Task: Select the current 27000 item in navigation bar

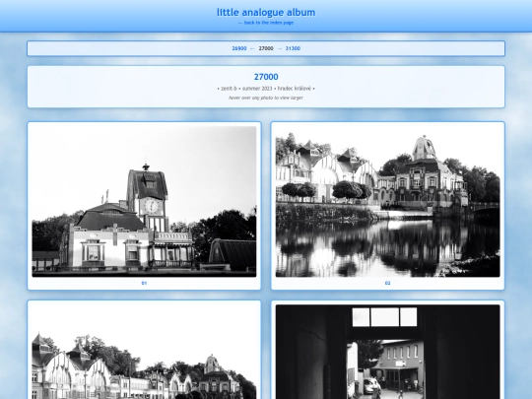Action: tap(266, 48)
